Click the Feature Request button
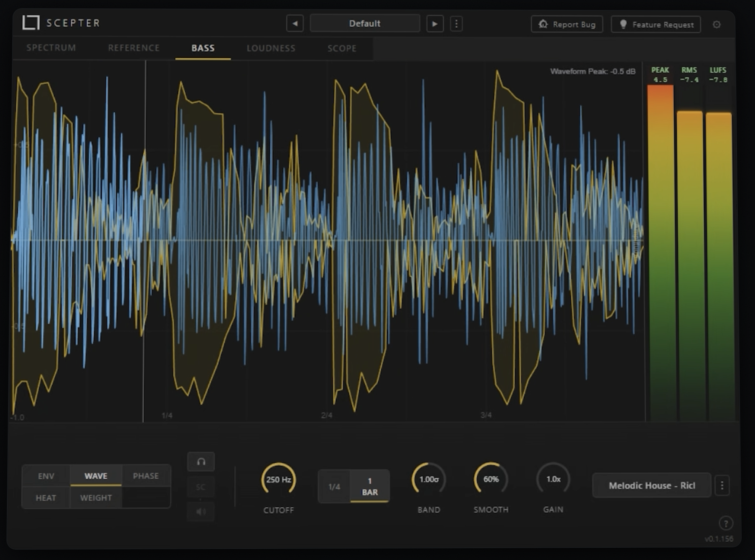 (656, 25)
